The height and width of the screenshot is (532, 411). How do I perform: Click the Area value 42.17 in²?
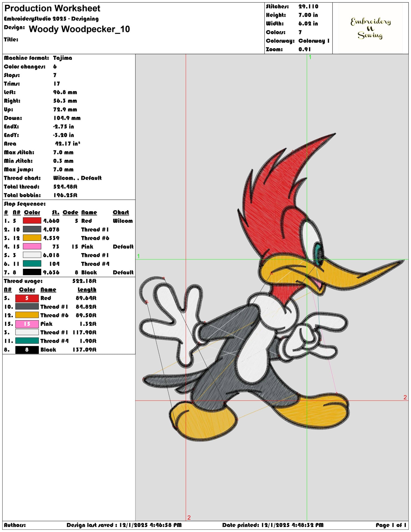[68, 144]
